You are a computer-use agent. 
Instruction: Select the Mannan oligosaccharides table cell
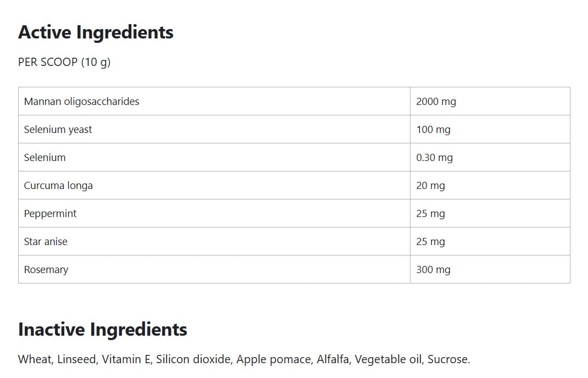coord(81,101)
